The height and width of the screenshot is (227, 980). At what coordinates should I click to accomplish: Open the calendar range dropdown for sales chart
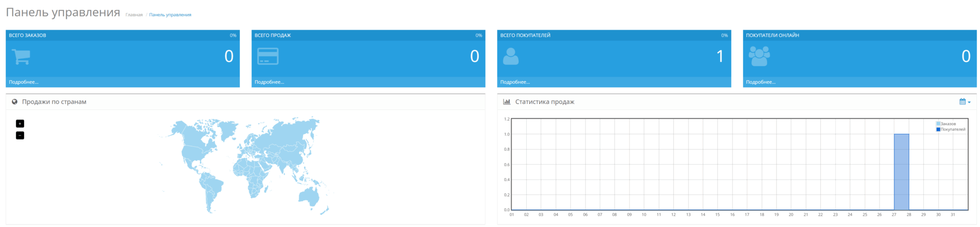[965, 102]
